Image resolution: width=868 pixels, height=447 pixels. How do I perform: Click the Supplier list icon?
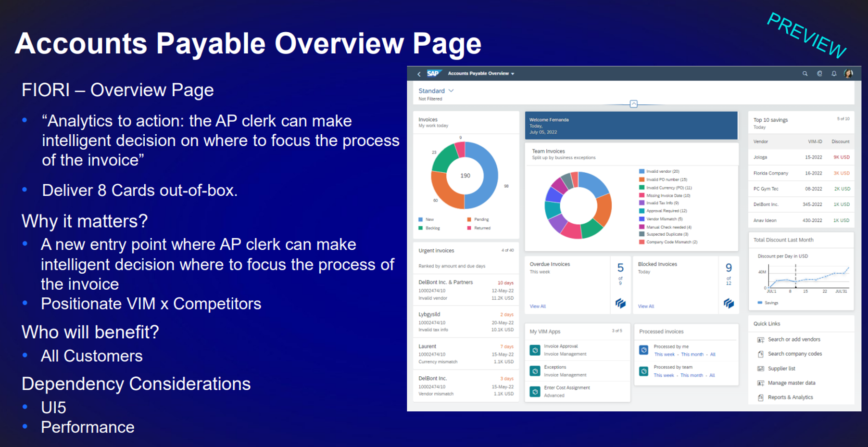coord(761,369)
